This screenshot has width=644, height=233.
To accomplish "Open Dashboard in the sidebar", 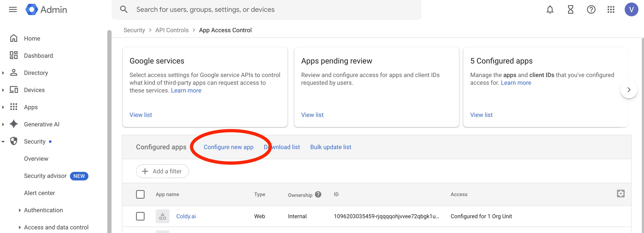I will tap(38, 56).
